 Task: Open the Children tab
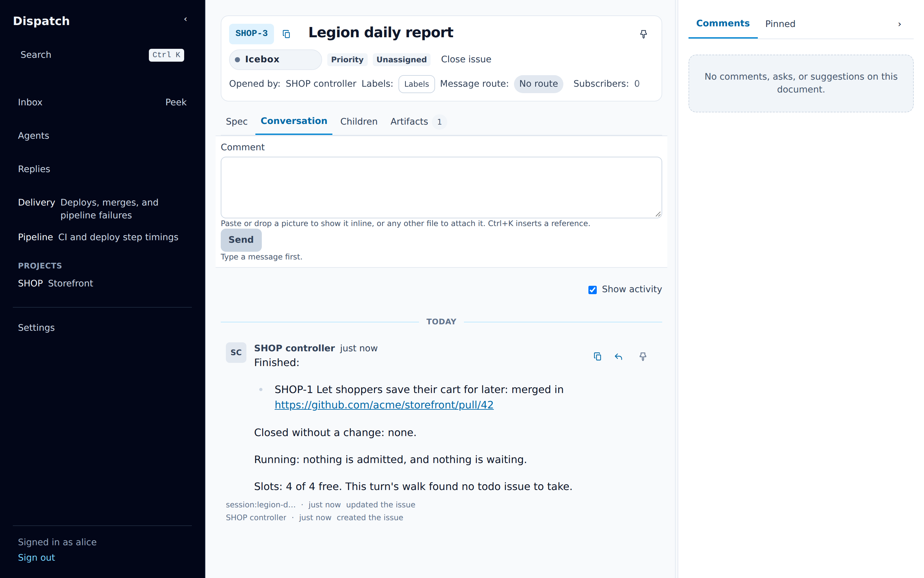359,122
